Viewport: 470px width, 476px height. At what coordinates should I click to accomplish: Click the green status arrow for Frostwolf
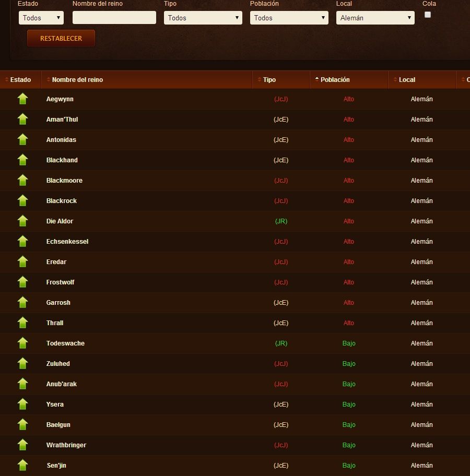23,282
